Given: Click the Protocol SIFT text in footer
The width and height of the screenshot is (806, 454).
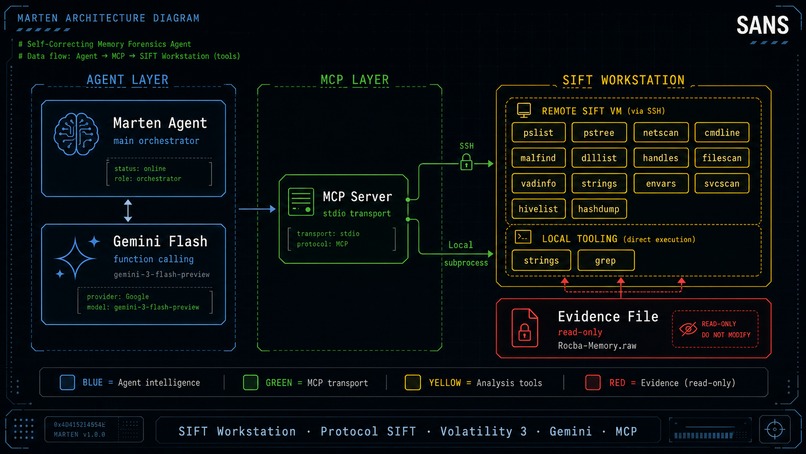Looking at the screenshot, I should click(368, 431).
